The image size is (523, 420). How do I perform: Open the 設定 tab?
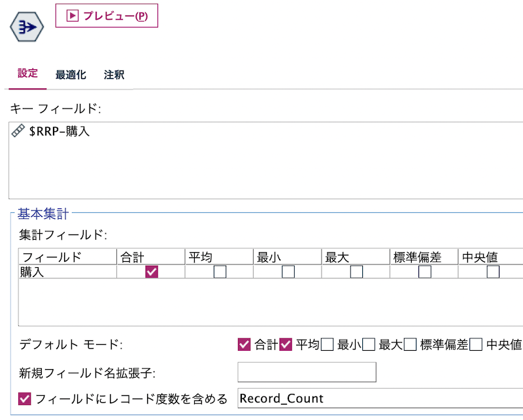tap(27, 74)
